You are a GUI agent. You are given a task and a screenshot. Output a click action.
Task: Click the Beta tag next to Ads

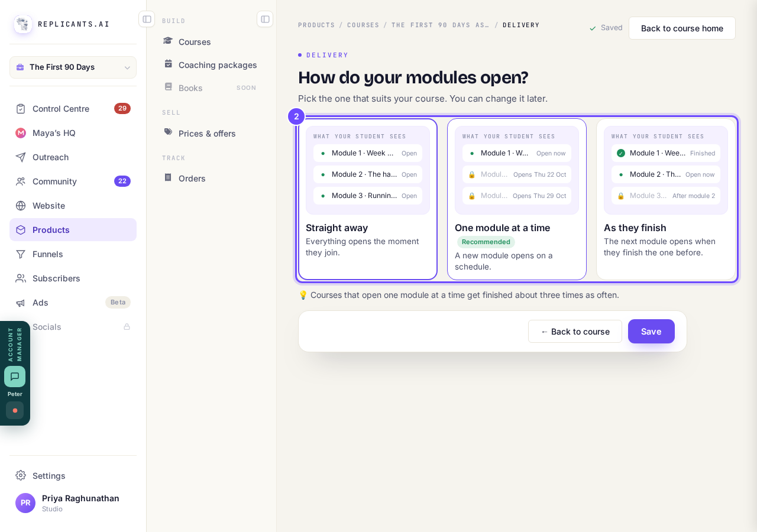click(118, 303)
